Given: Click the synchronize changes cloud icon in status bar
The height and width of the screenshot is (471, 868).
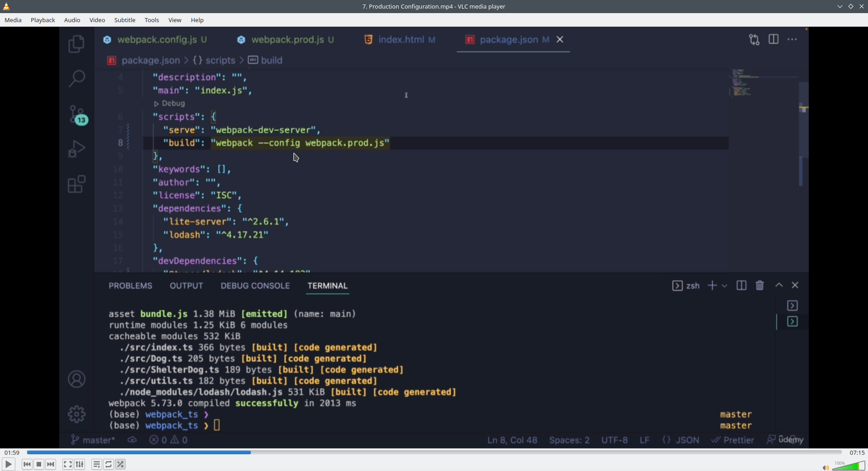Looking at the screenshot, I should point(132,440).
